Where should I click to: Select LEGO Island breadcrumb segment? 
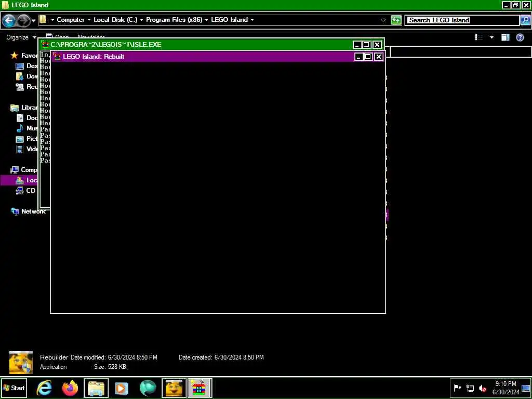[229, 20]
